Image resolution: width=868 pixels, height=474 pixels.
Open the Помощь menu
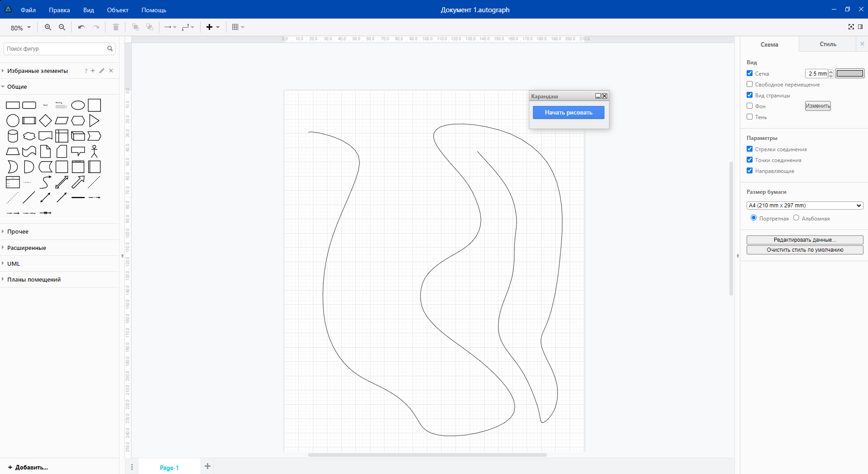154,10
